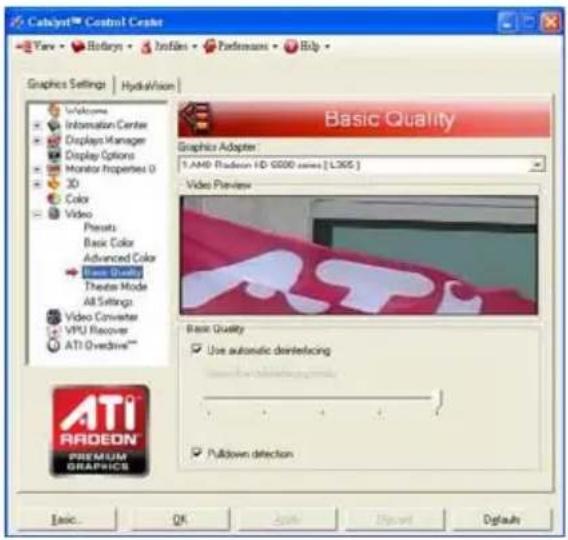Open the Help dropdown arrow
The height and width of the screenshot is (540, 568).
point(327,47)
